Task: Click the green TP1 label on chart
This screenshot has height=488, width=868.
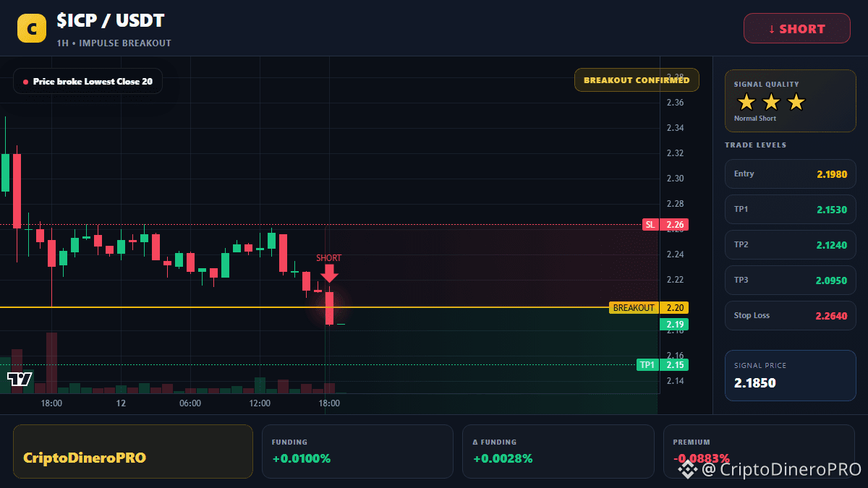Action: [647, 365]
